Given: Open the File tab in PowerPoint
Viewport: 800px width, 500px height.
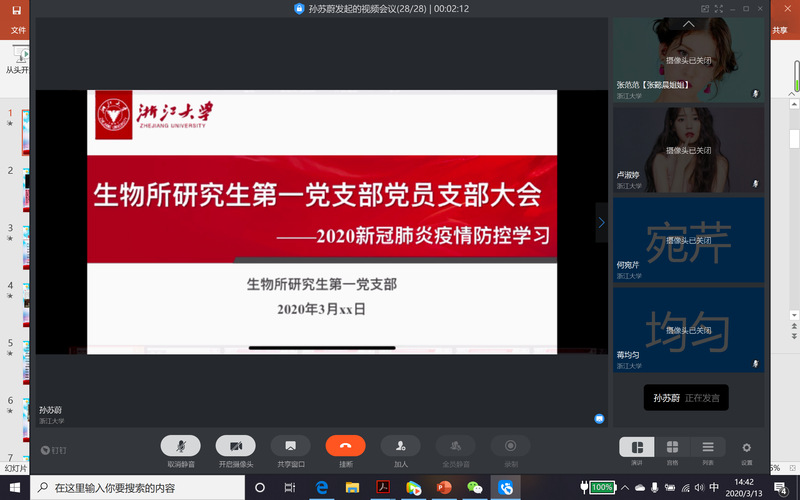Looking at the screenshot, I should [18, 30].
